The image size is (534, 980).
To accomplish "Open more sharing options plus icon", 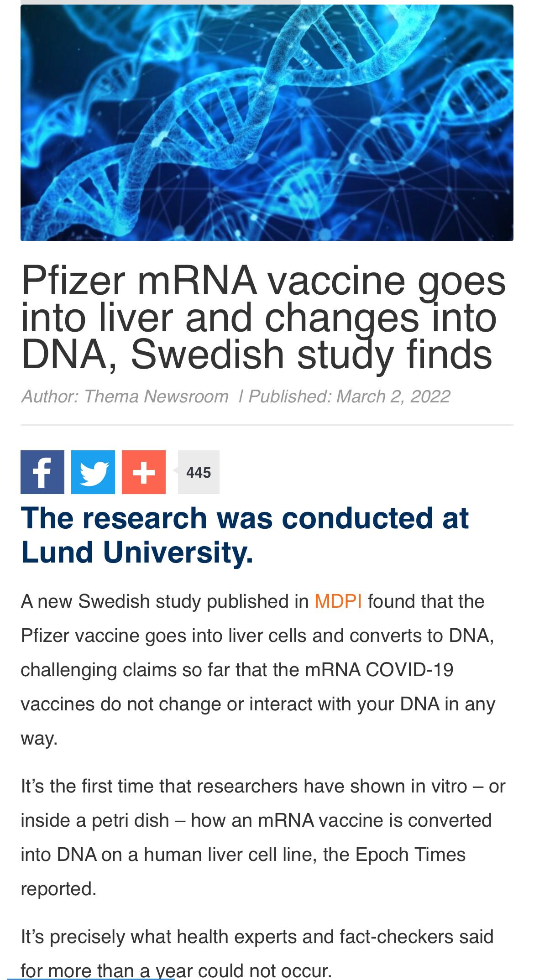I will [x=144, y=472].
